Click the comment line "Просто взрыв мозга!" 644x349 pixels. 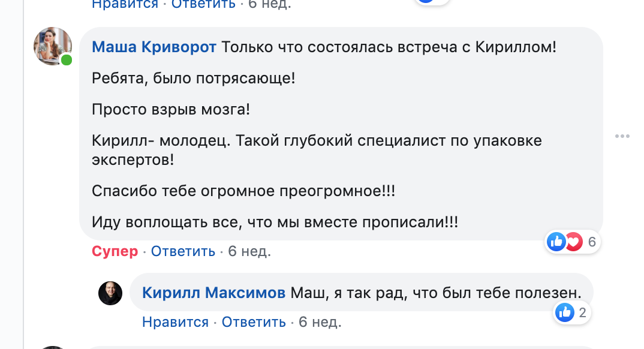coord(171,110)
